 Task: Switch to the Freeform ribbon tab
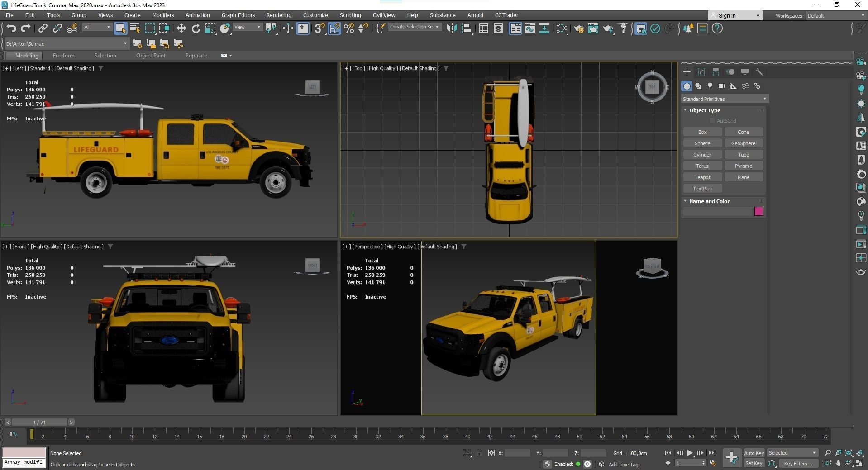tap(63, 56)
